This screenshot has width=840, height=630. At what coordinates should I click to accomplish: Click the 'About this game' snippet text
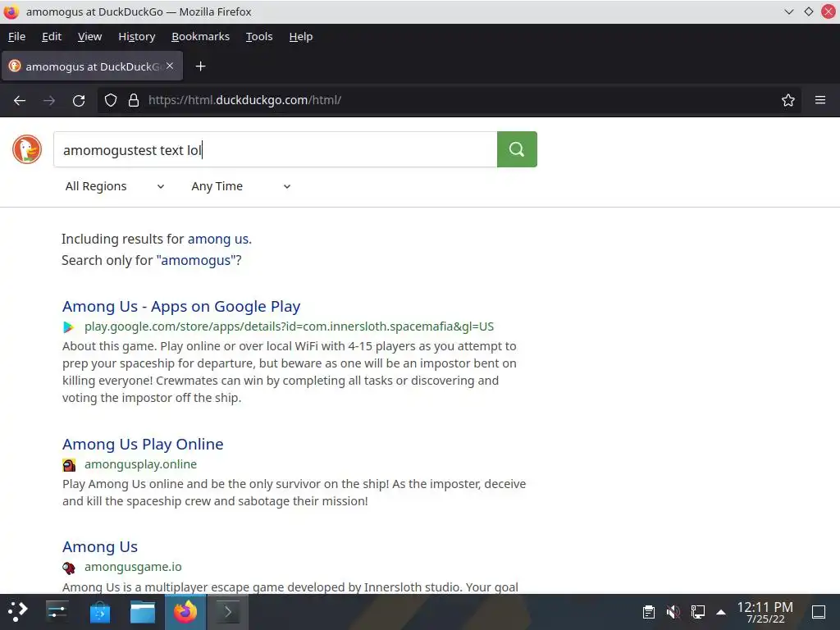point(290,372)
